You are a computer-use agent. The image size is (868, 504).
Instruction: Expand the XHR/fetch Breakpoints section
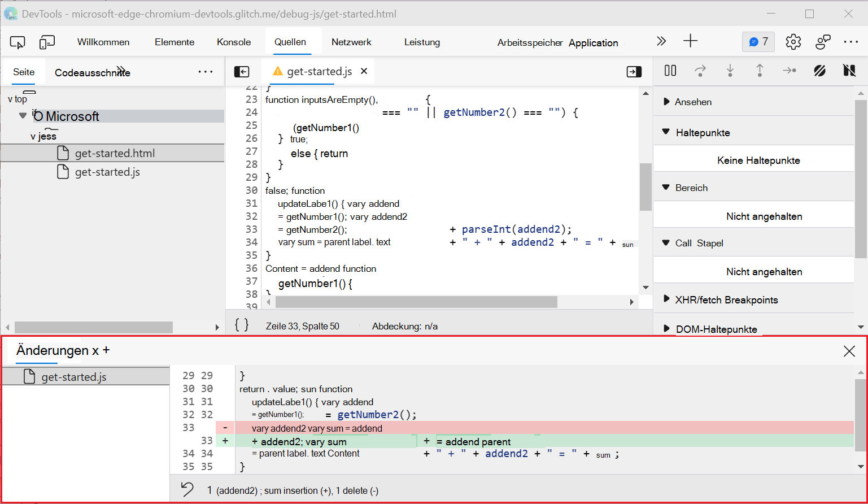pyautogui.click(x=726, y=300)
